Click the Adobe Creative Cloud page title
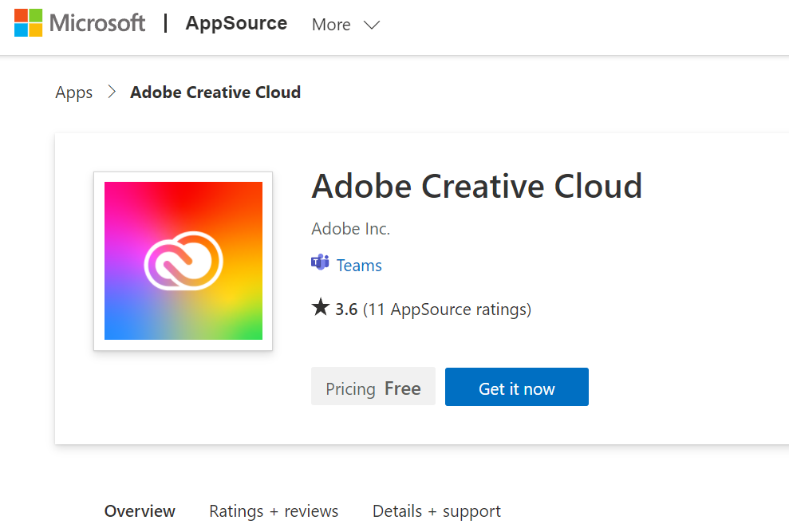The image size is (789, 532). click(x=476, y=186)
